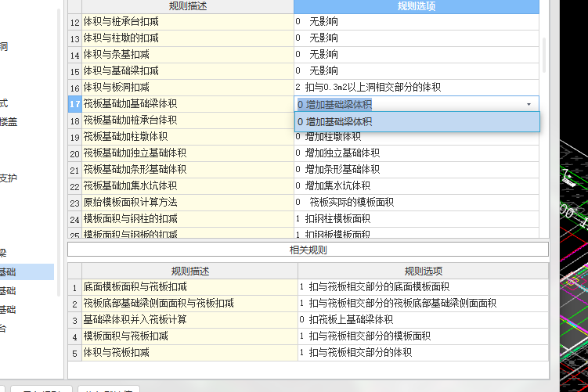Screen dimensions: 588x392
Task: Click the row number 16 header cell
Action: pos(74,88)
